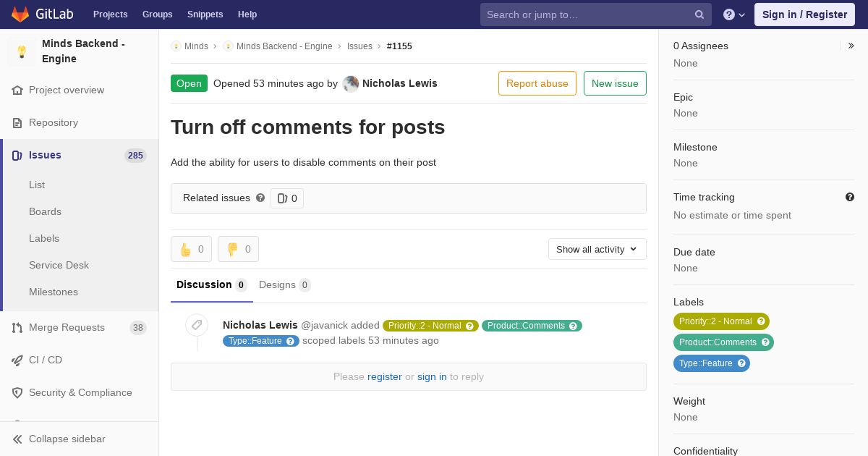Open Nicholas Lewis author link in header
This screenshot has height=456, width=868.
(x=400, y=83)
